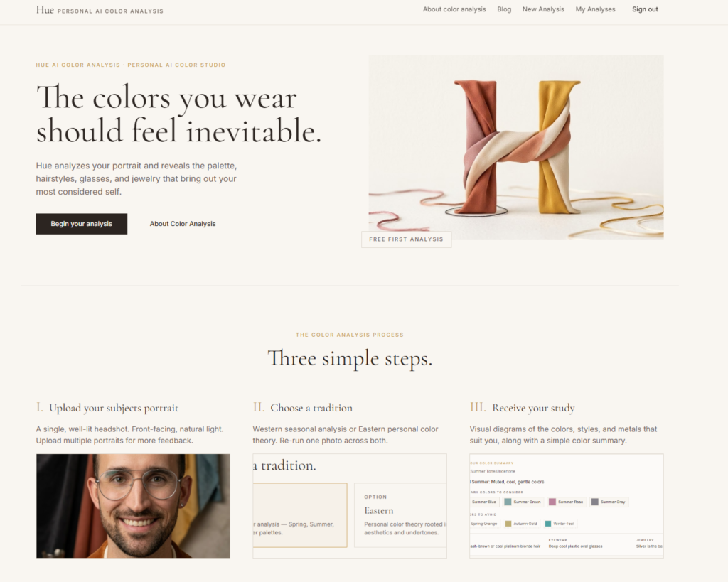The height and width of the screenshot is (582, 728).
Task: Follow the About Color Analysis link
Action: pyautogui.click(x=183, y=224)
